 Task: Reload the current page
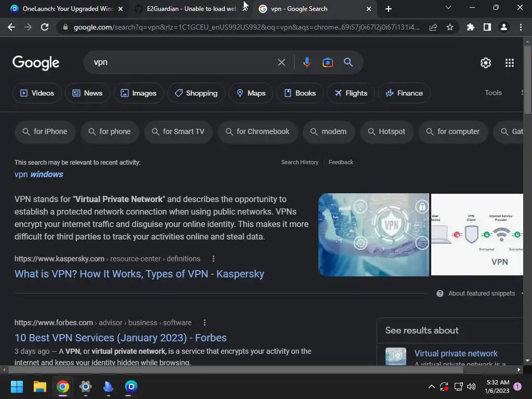(45, 27)
